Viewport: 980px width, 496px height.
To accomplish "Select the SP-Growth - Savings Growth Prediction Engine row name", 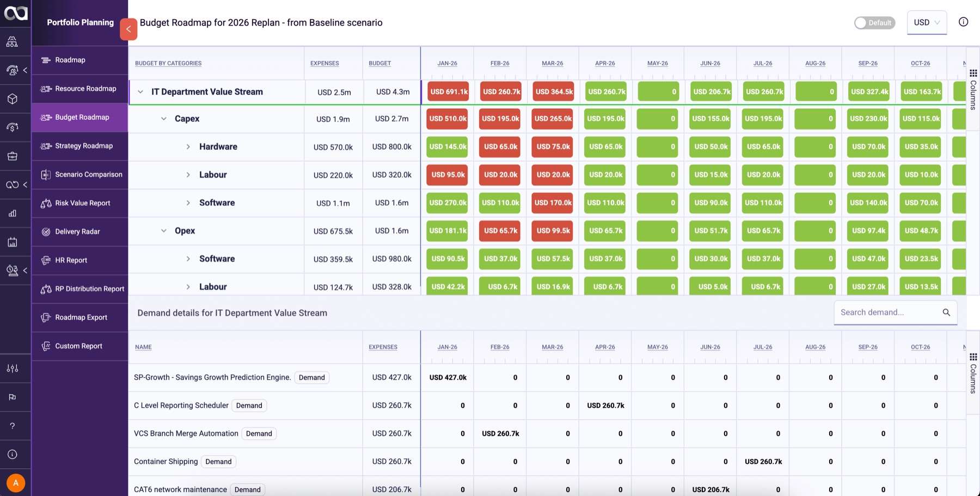I will click(212, 378).
